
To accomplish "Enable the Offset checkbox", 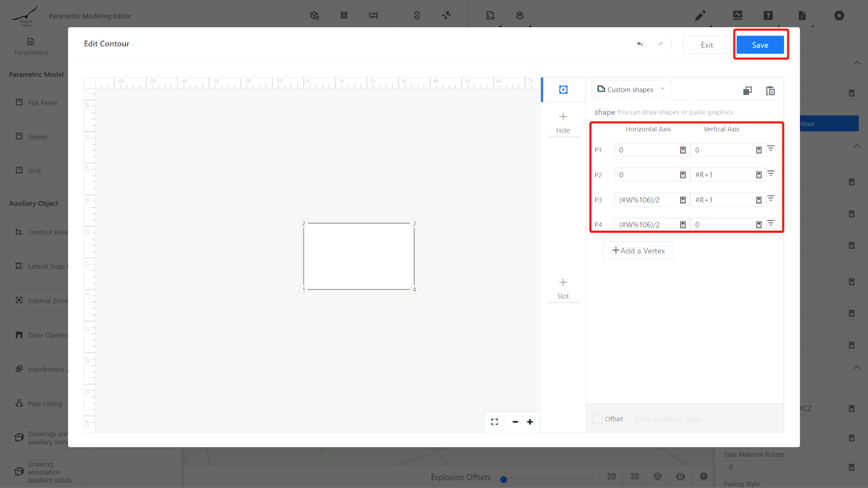I will [x=597, y=419].
